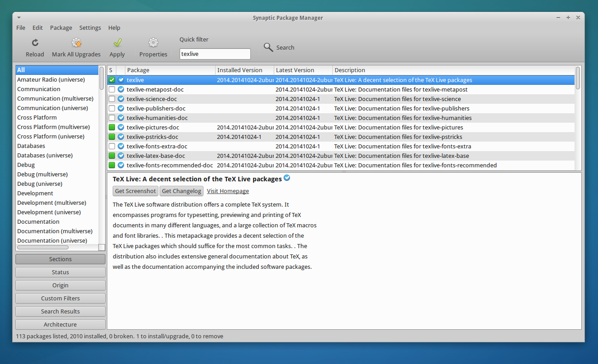
Task: Toggle status checkbox for texlive package
Action: (112, 80)
